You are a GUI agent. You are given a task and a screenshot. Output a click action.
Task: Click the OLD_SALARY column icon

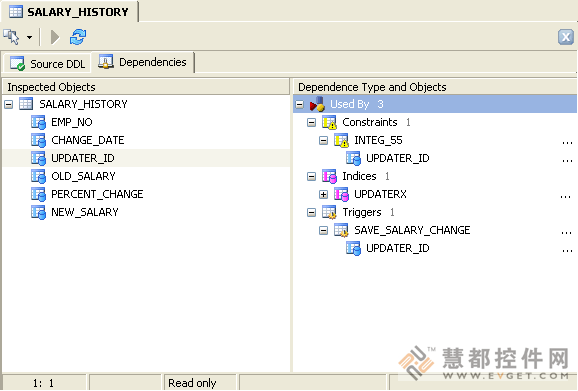[38, 176]
